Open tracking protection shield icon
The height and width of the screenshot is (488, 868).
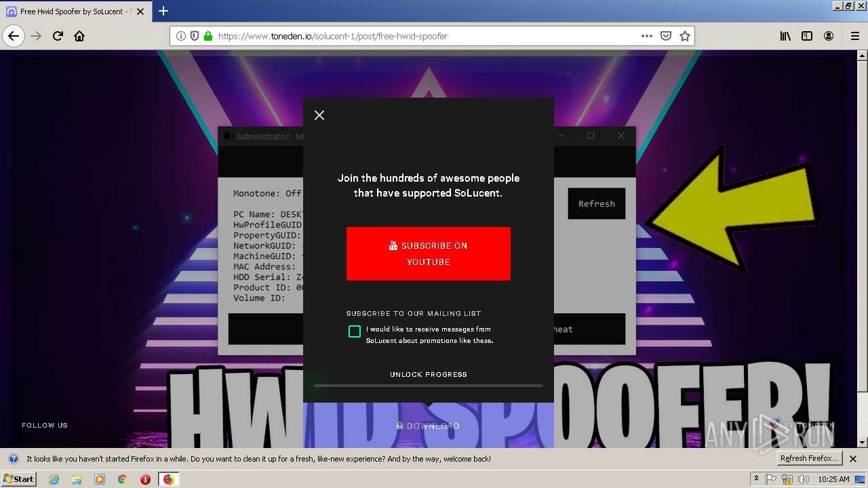tap(195, 36)
